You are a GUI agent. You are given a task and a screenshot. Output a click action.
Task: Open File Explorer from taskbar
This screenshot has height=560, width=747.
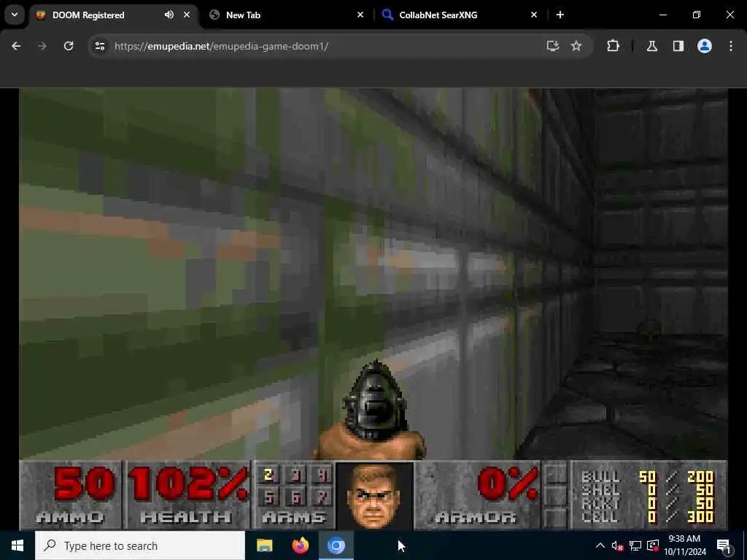pyautogui.click(x=264, y=545)
